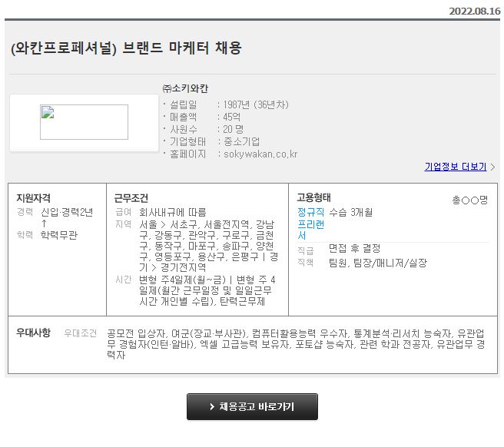Click the 사원수 value 20 명
The height and width of the screenshot is (447, 504).
[234, 129]
